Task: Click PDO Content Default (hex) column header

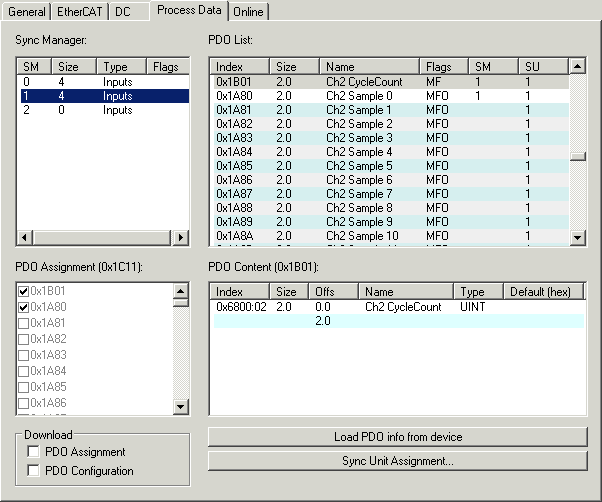Action: 544,292
